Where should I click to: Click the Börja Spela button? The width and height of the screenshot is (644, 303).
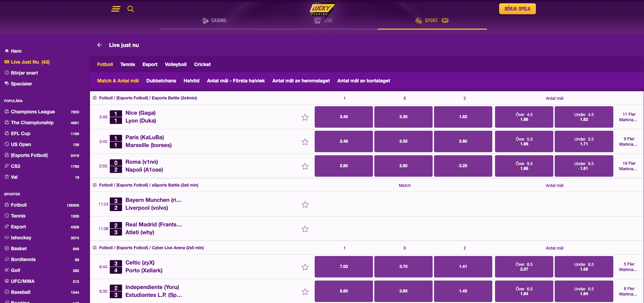pyautogui.click(x=517, y=9)
